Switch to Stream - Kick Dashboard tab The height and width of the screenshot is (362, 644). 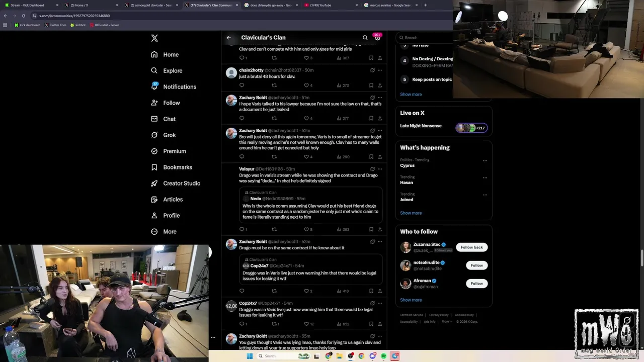point(31,5)
